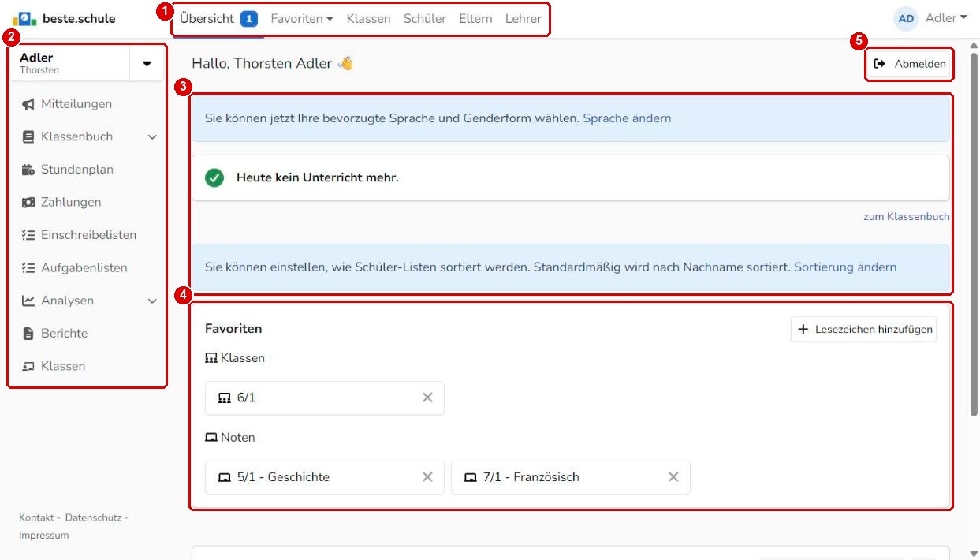This screenshot has width=980, height=560.
Task: Click the Analysen chart icon
Action: [28, 301]
